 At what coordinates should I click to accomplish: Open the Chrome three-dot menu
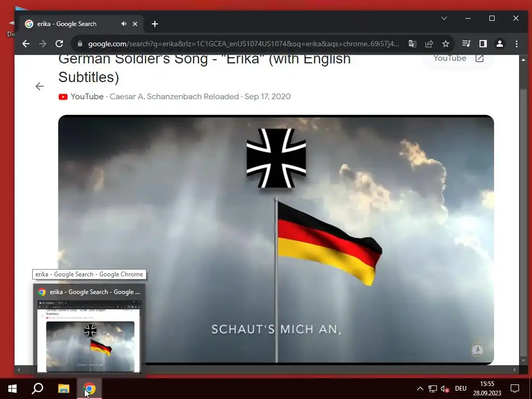point(516,44)
